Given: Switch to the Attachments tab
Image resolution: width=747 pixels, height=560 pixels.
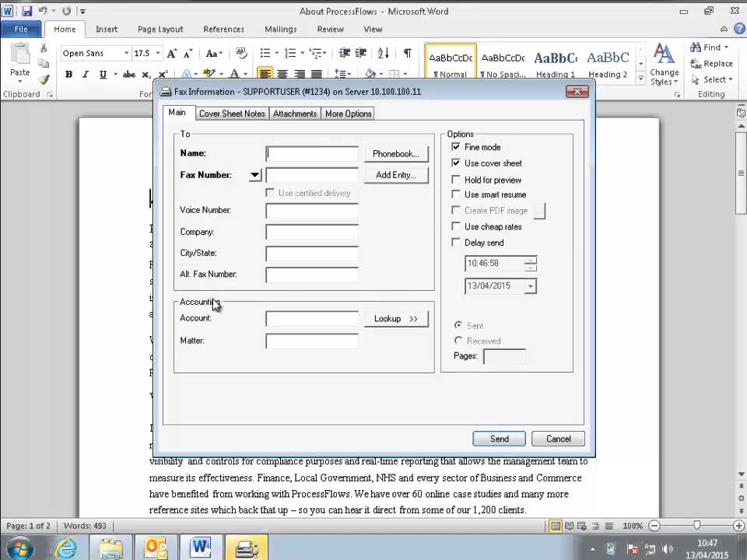Looking at the screenshot, I should (x=295, y=114).
